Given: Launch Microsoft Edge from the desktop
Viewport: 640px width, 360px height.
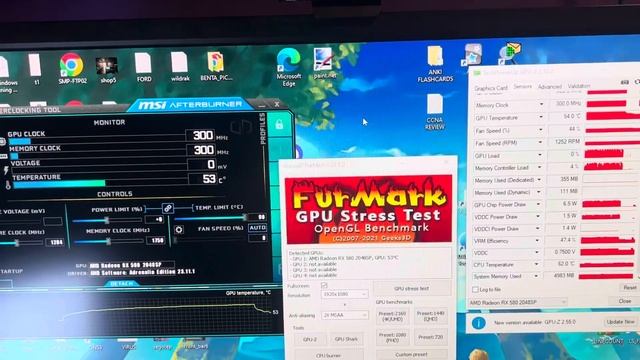Looking at the screenshot, I should click(289, 67).
